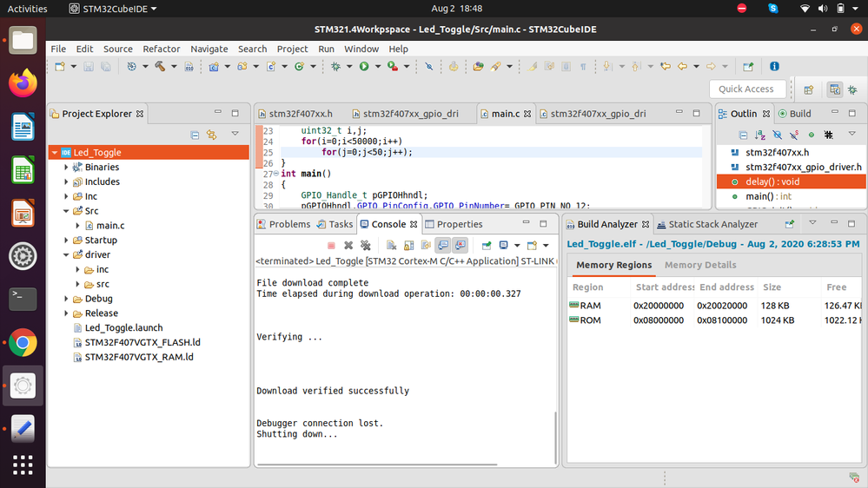Click the skip all breakpoints icon
The width and height of the screenshot is (868, 488).
coord(429,66)
